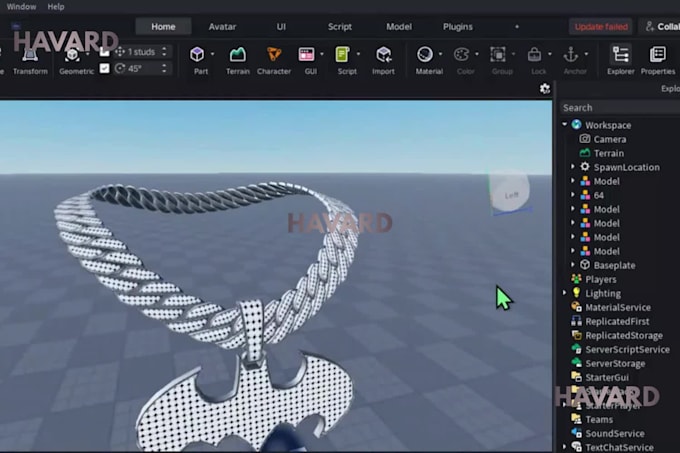Open the Color dropdown arrow
The width and height of the screenshot is (680, 453).
(x=477, y=54)
